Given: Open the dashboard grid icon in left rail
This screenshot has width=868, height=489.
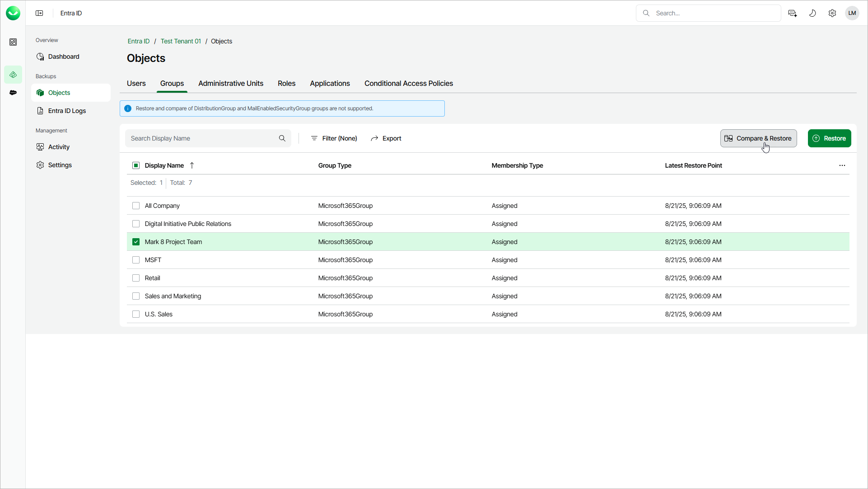Looking at the screenshot, I should tap(13, 42).
